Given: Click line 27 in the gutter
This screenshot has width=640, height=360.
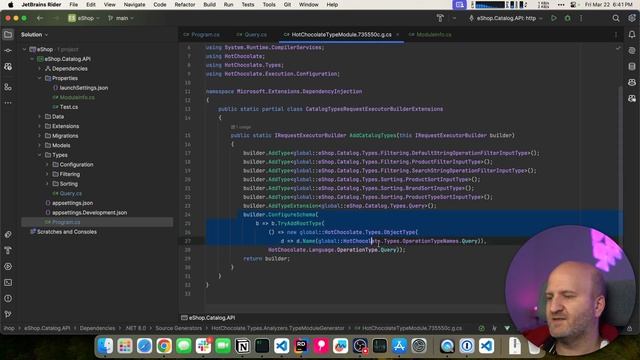Looking at the screenshot, I should point(187,241).
